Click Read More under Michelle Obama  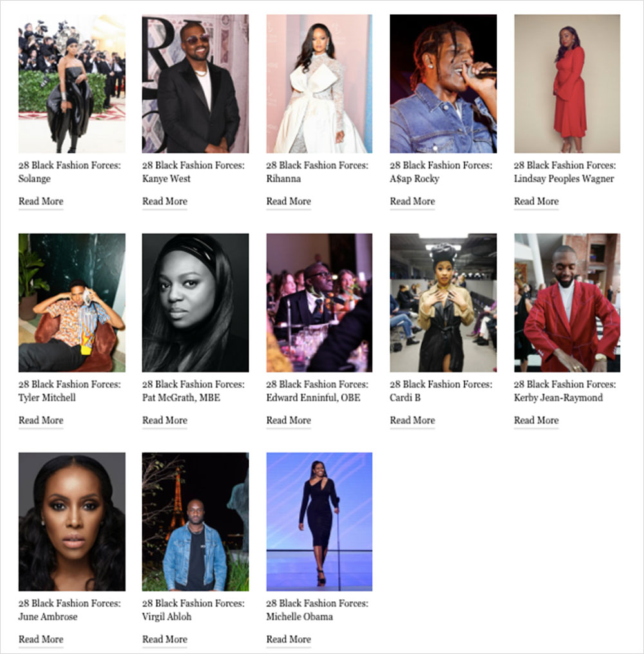[289, 639]
